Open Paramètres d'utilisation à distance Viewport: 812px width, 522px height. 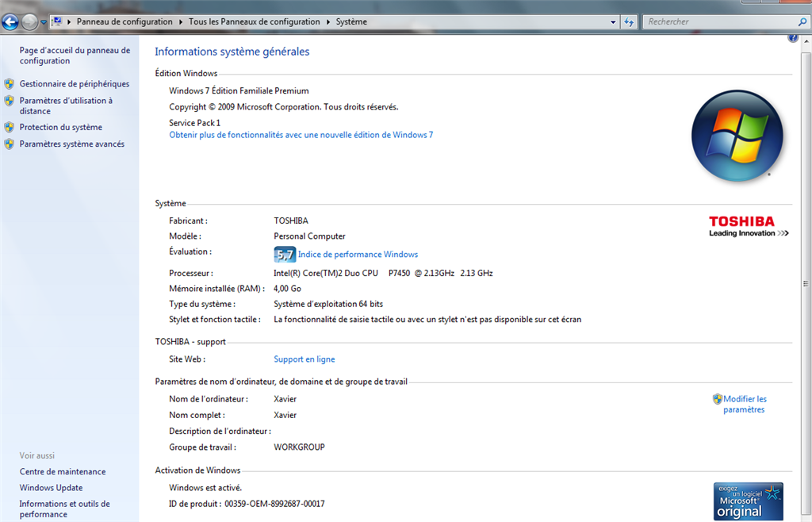click(x=66, y=106)
